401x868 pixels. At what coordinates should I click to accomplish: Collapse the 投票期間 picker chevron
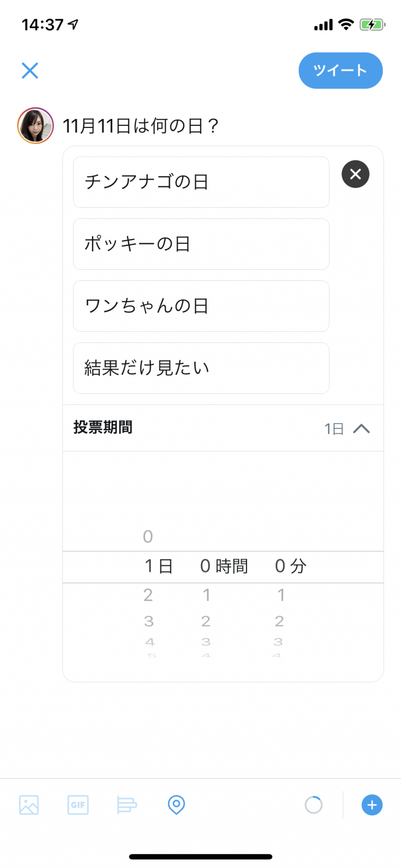[x=361, y=429]
